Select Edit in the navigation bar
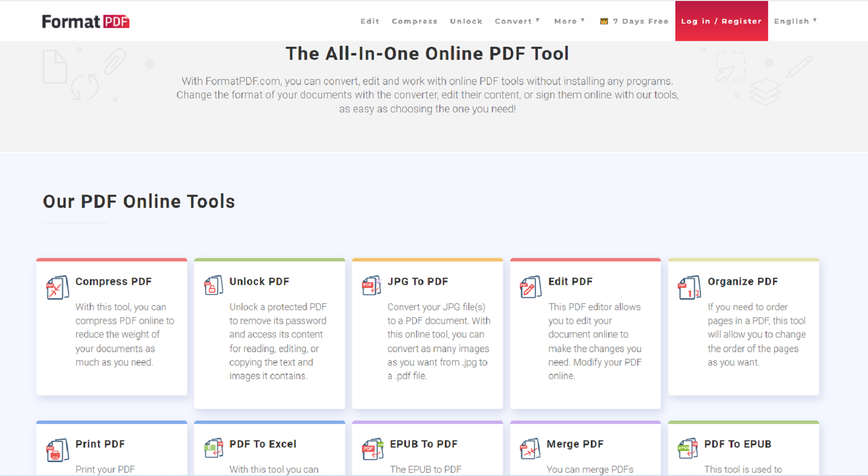Image resolution: width=868 pixels, height=476 pixels. pos(369,21)
